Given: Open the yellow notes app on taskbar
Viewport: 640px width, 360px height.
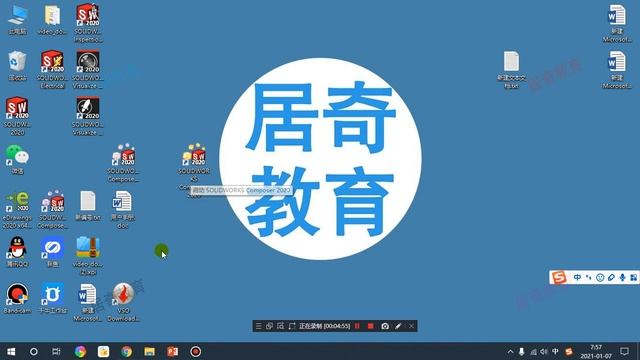Looking at the screenshot, I should coord(103,351).
